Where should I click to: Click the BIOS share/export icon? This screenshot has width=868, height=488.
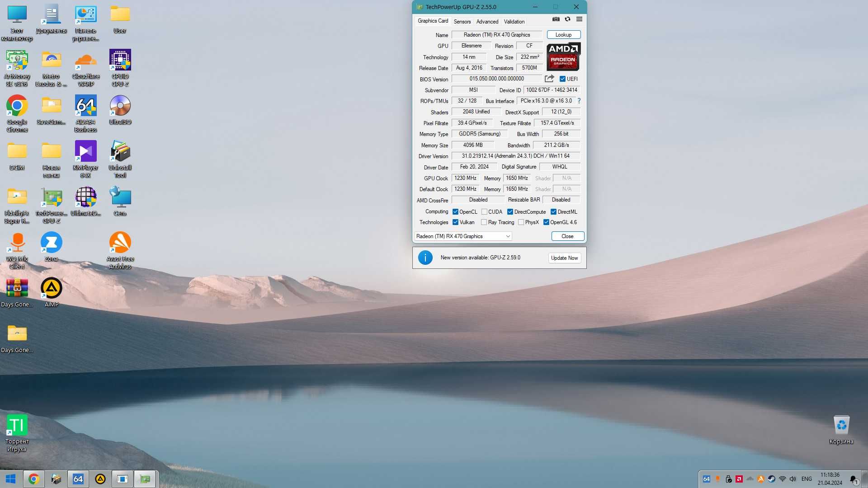pos(549,79)
